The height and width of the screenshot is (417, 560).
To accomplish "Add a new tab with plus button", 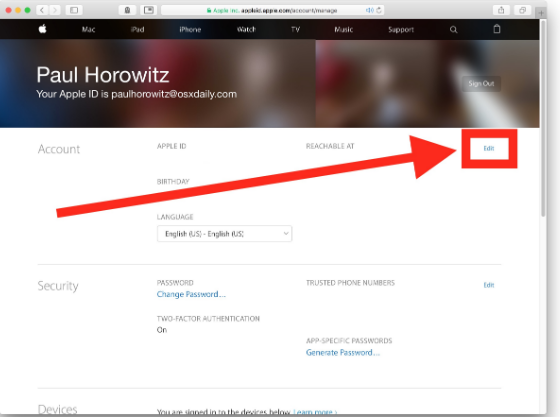I will coord(541,13).
